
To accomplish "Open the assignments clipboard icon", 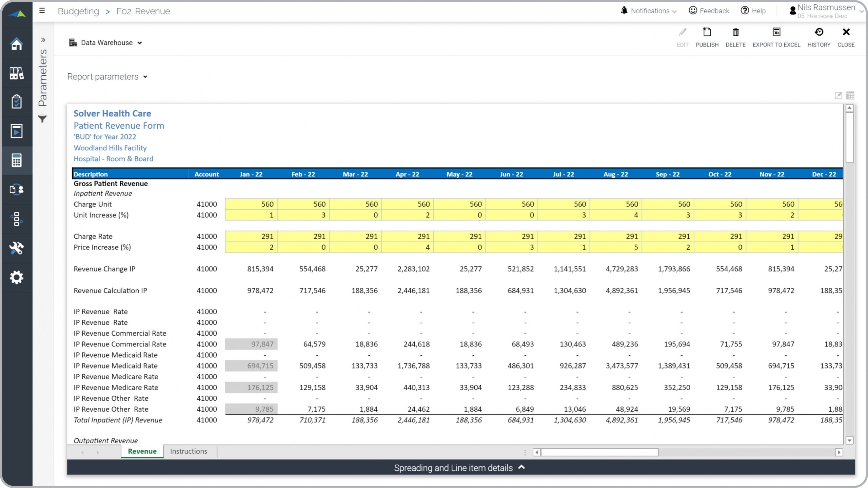I will (17, 101).
